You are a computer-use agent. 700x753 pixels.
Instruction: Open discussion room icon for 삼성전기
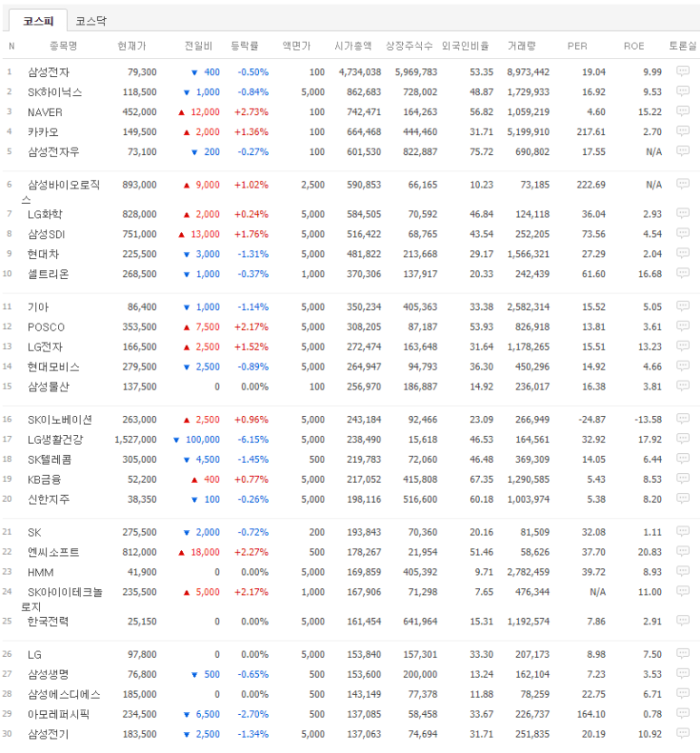coord(682,733)
